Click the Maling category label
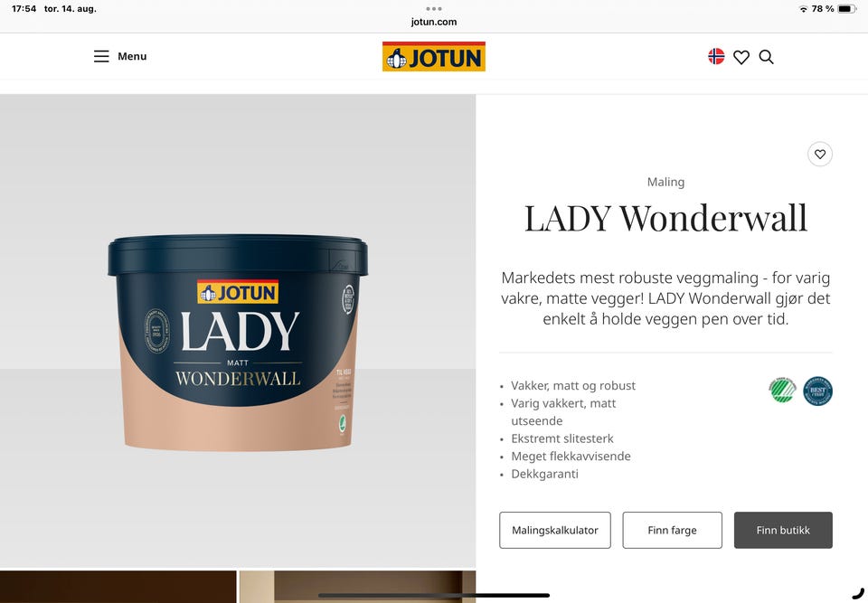The image size is (868, 603). (x=665, y=182)
